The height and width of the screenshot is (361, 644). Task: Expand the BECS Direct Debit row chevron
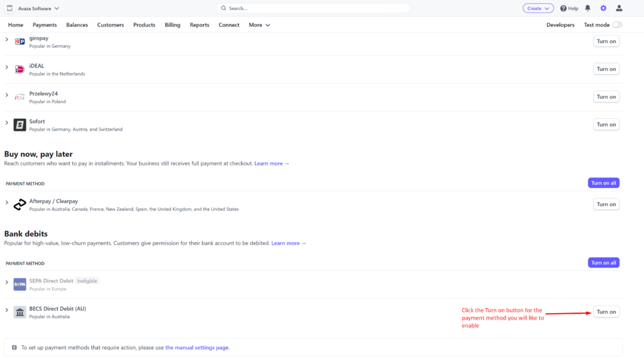pyautogui.click(x=6, y=310)
